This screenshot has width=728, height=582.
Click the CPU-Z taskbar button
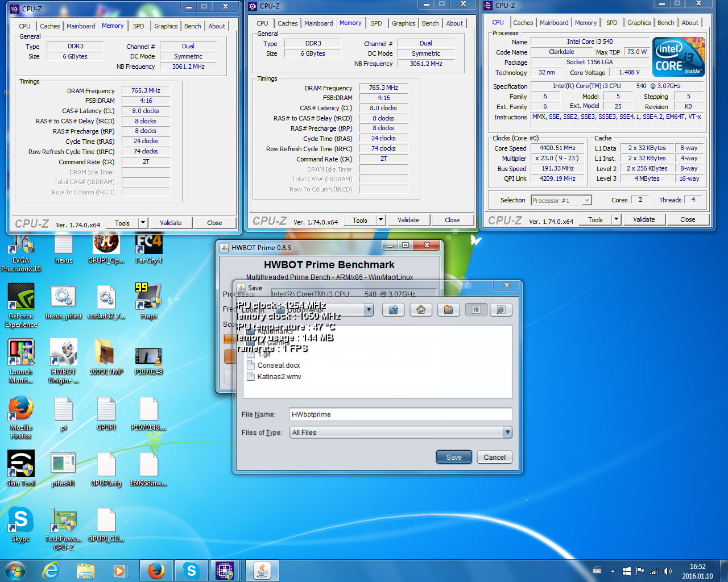click(225, 571)
